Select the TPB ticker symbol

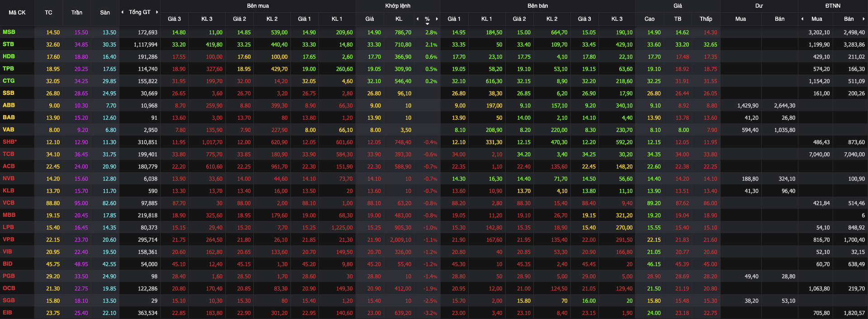click(x=9, y=69)
